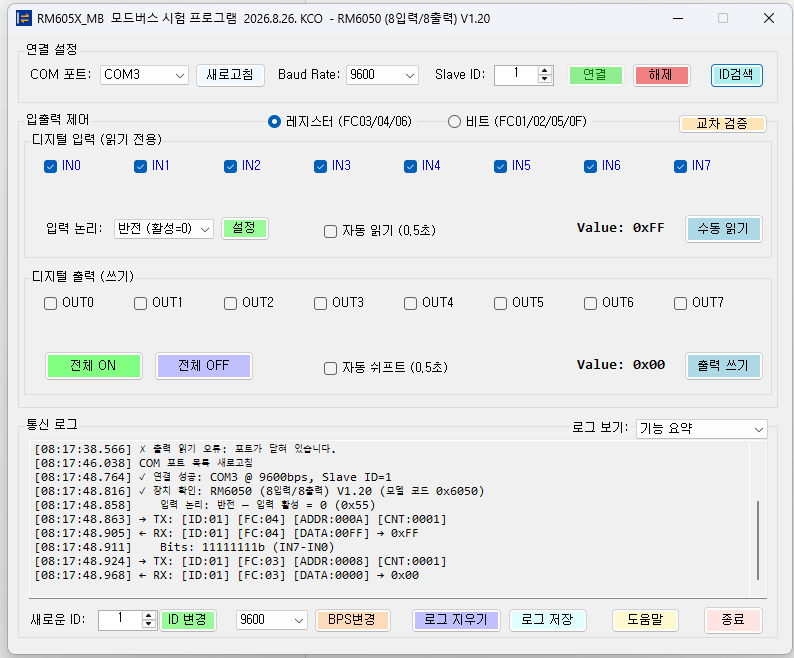Decrease 새로운 ID with down arrow
This screenshot has width=794, height=658.
tap(148, 624)
